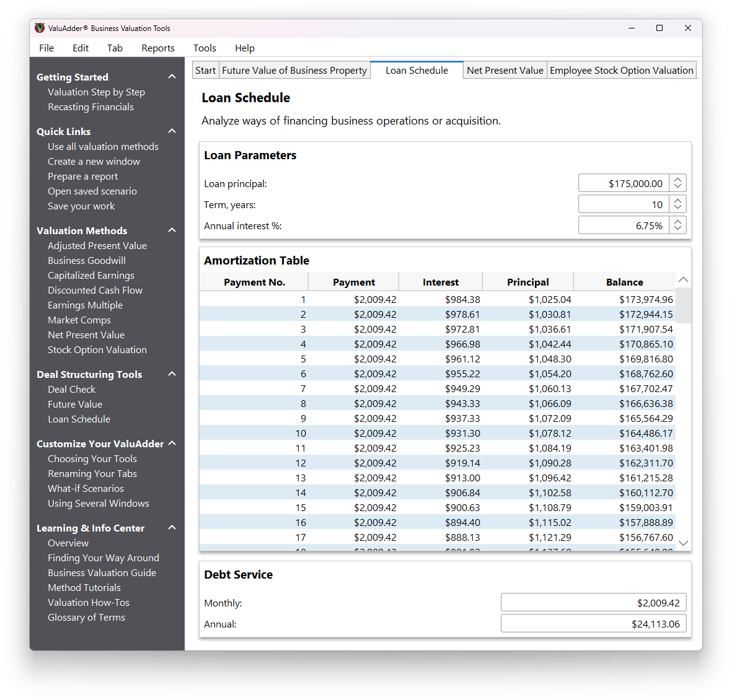Click Use all valuation methods link
This screenshot has height=700, width=732.
(103, 147)
